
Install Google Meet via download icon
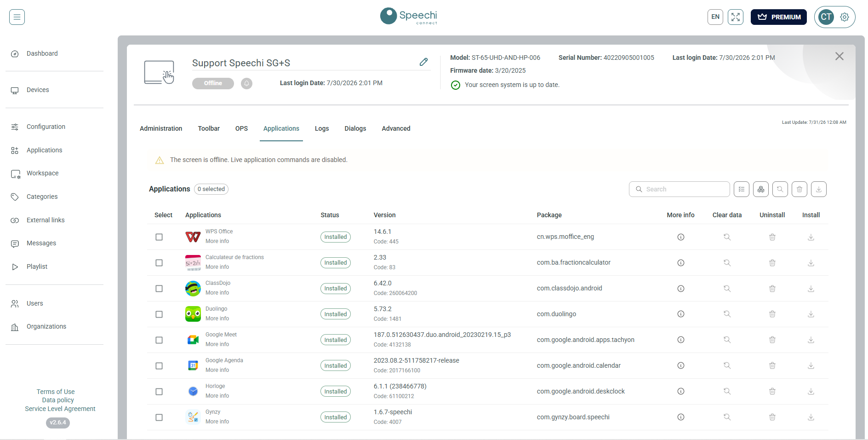coord(811,340)
